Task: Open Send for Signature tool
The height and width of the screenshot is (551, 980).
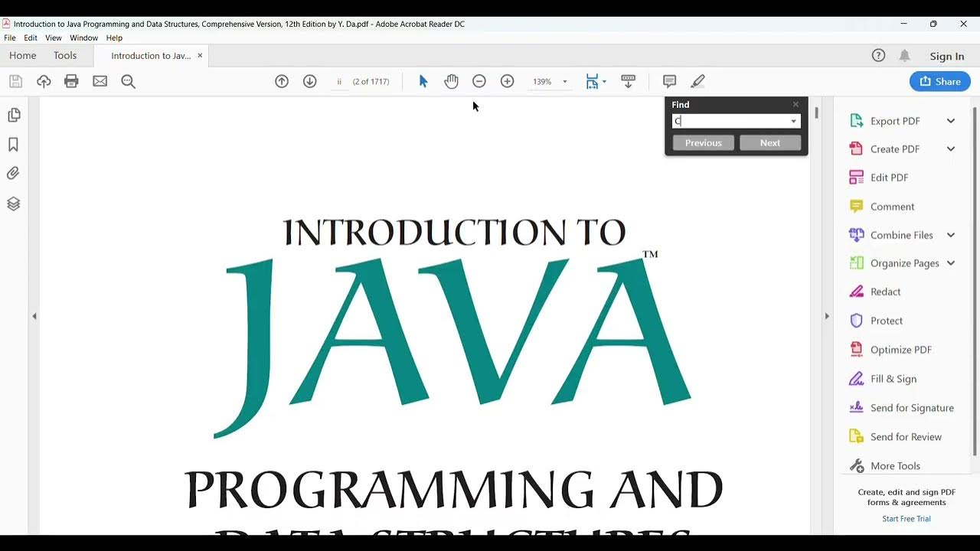Action: (901, 408)
